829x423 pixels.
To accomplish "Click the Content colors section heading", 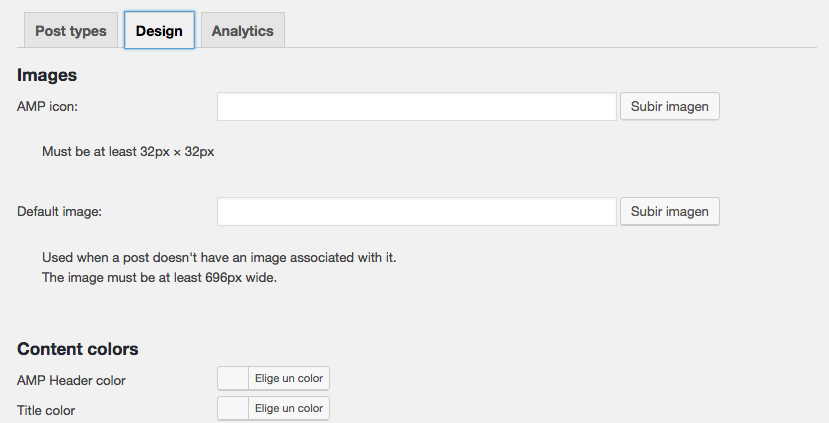I will (77, 349).
